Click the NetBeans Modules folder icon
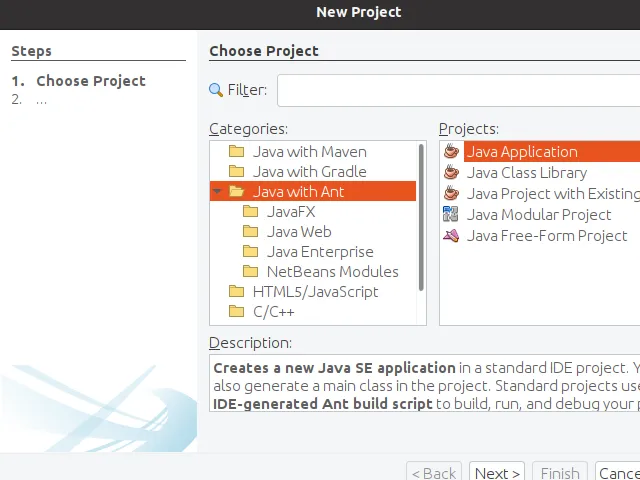This screenshot has width=640, height=480. (x=250, y=271)
